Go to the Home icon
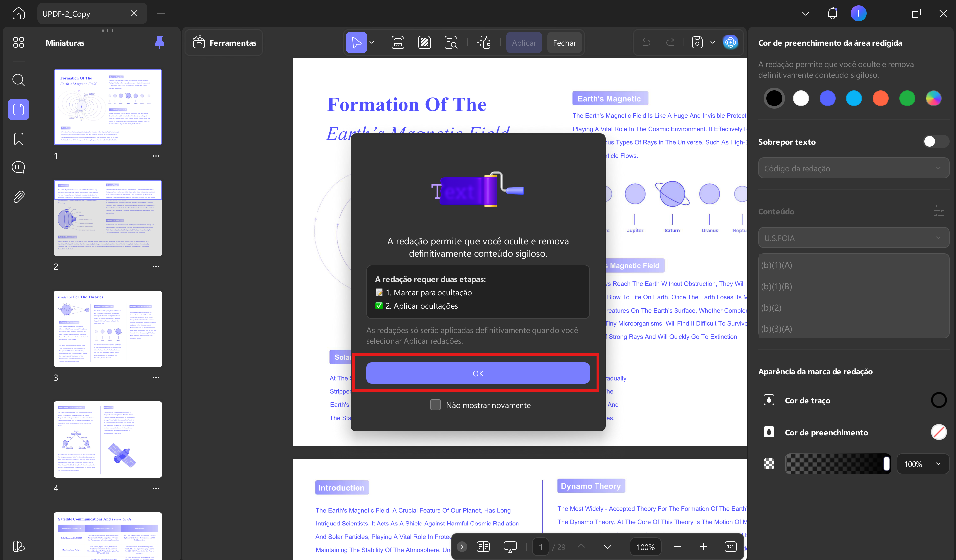 (18, 14)
